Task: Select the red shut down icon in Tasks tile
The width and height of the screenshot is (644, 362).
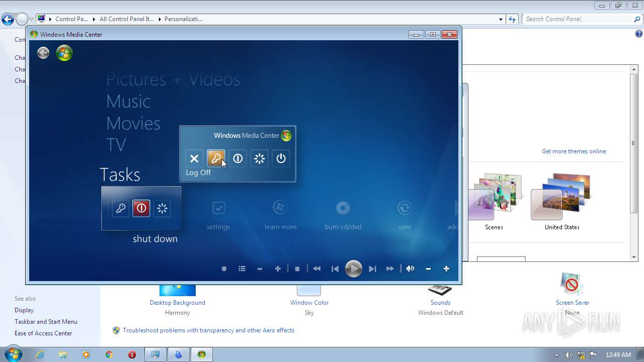Action: coord(141,208)
